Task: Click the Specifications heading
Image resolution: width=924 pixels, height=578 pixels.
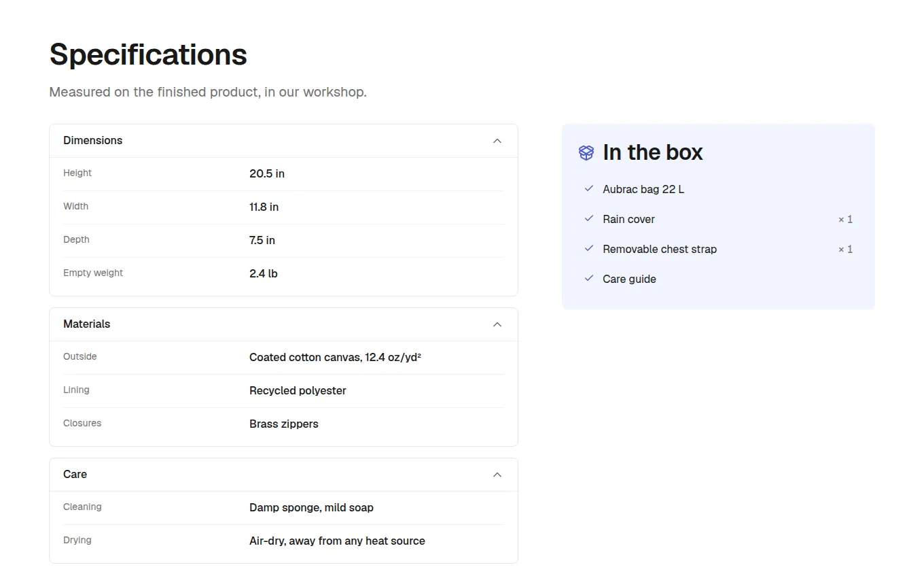Action: coord(148,54)
